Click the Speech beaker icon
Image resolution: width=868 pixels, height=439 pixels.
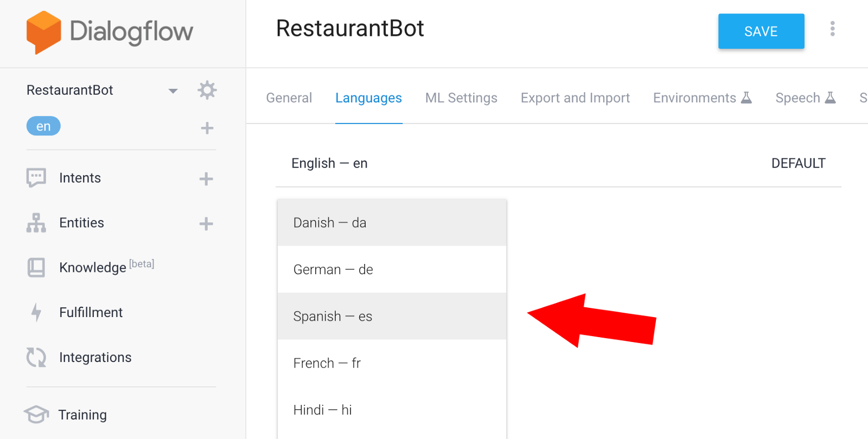(830, 98)
